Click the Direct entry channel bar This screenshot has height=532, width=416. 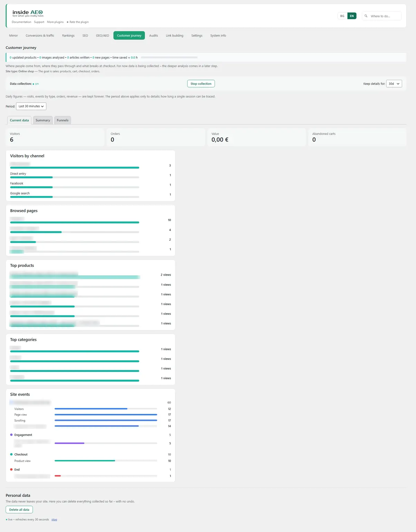[75, 177]
